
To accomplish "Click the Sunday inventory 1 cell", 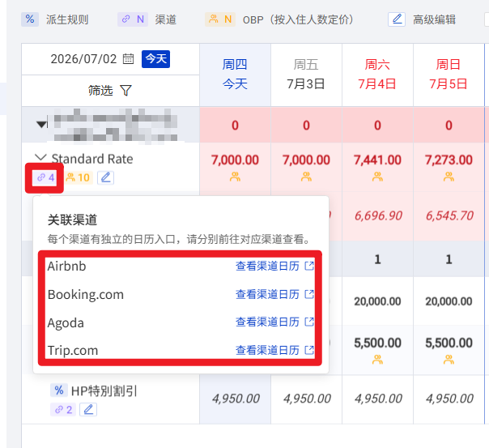I will pyautogui.click(x=449, y=259).
